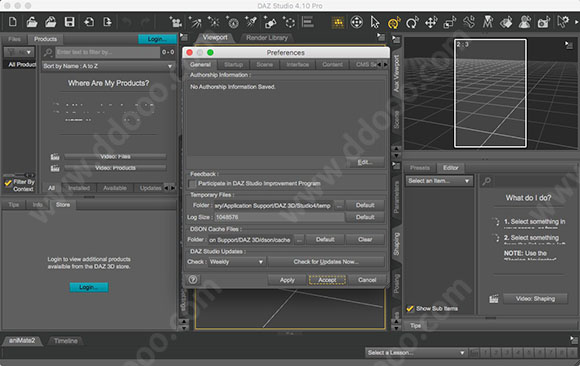Select the Scale tool icon
Viewport: 580px width, 366px height.
450,23
